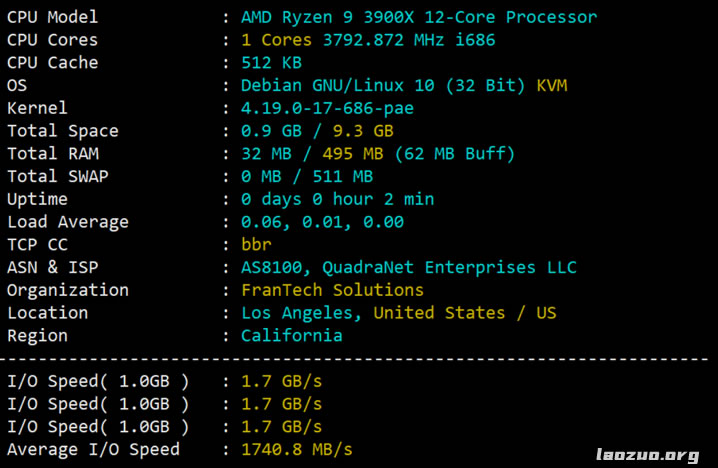Select the bbr TCP CC value

(256, 244)
